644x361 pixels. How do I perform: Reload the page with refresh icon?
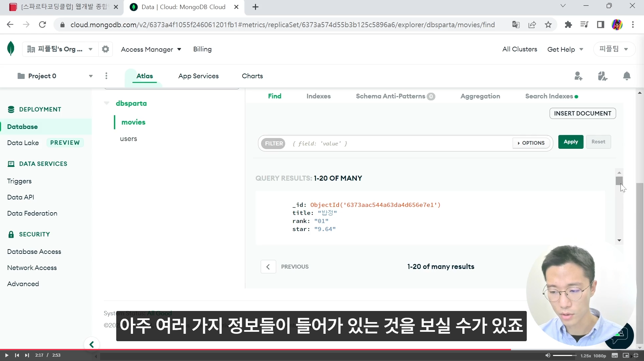[42, 25]
